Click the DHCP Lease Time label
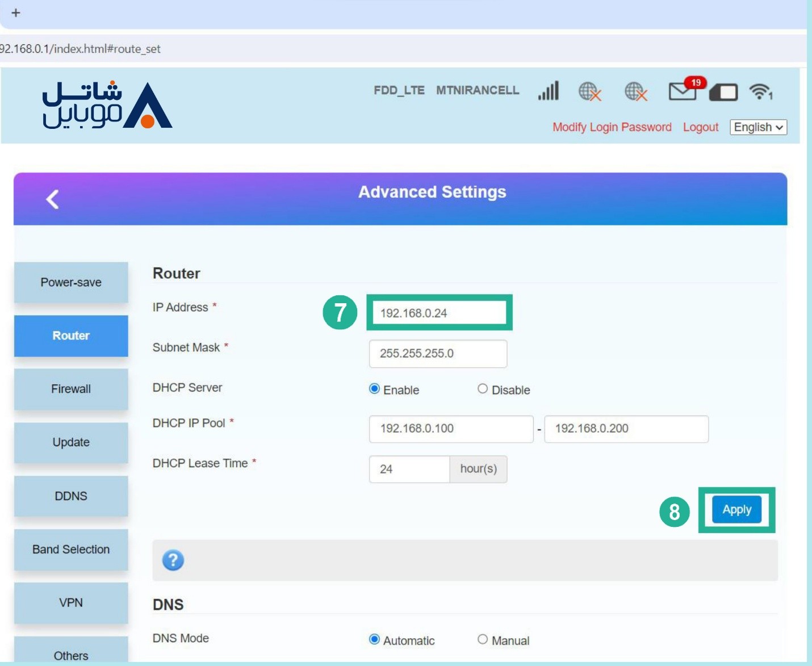 (x=200, y=463)
